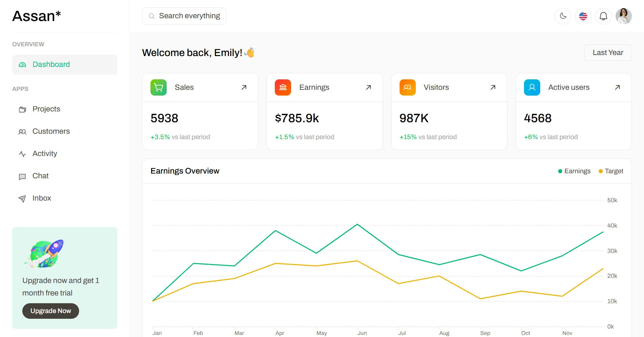644x337 pixels.
Task: Click the Upgrade Now button
Action: [51, 311]
